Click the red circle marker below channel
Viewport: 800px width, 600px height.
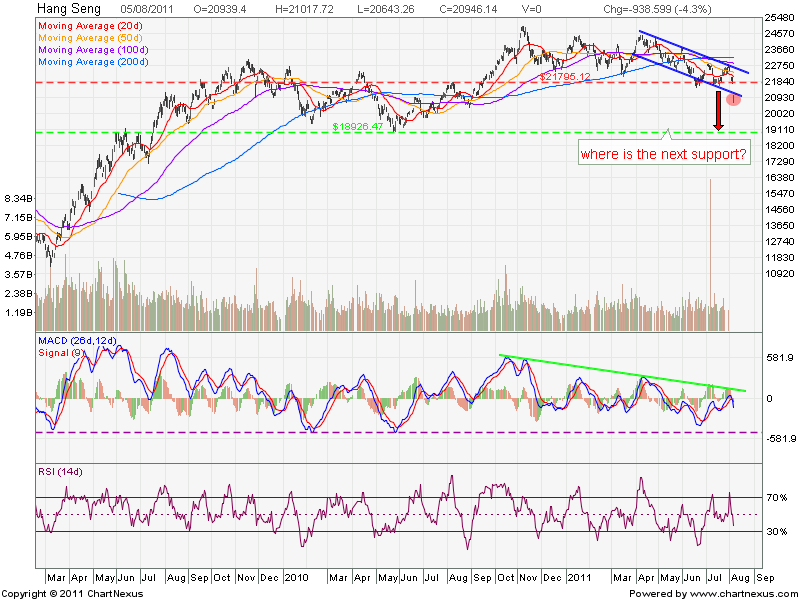(734, 98)
